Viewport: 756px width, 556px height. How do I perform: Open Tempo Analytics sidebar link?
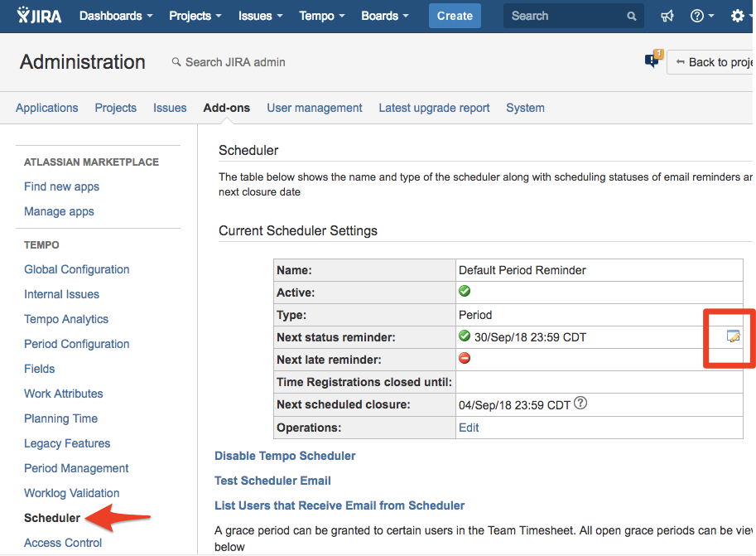click(x=66, y=319)
